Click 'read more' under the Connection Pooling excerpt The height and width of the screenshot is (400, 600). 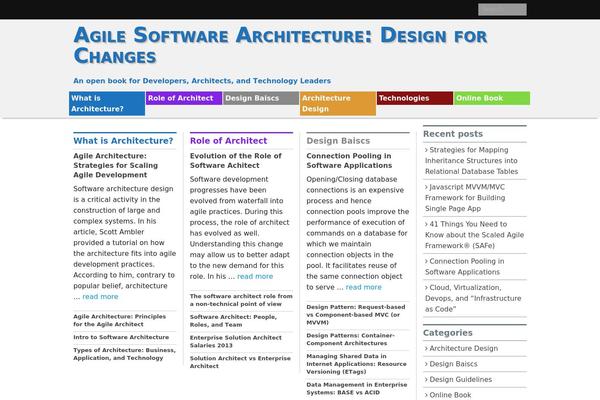click(x=364, y=287)
